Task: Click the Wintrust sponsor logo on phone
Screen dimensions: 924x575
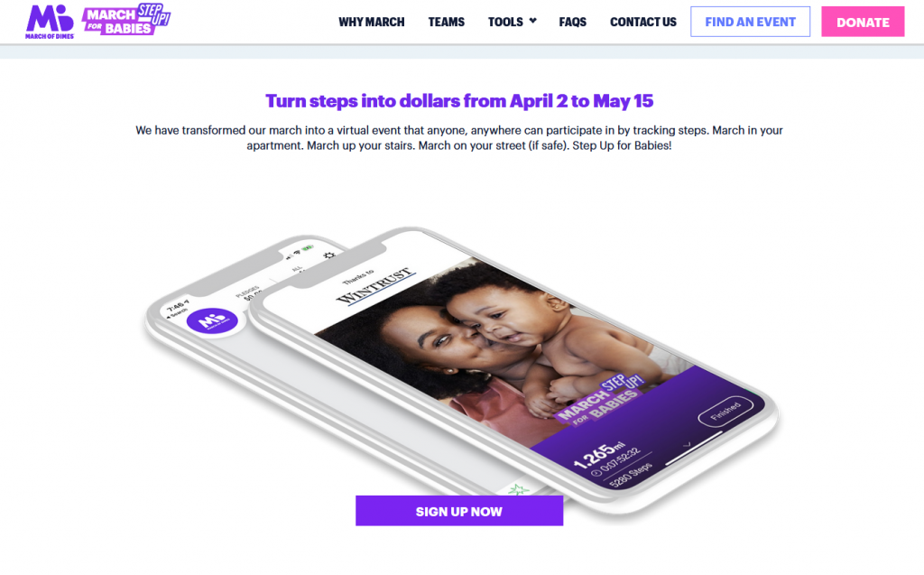Action: click(x=375, y=285)
